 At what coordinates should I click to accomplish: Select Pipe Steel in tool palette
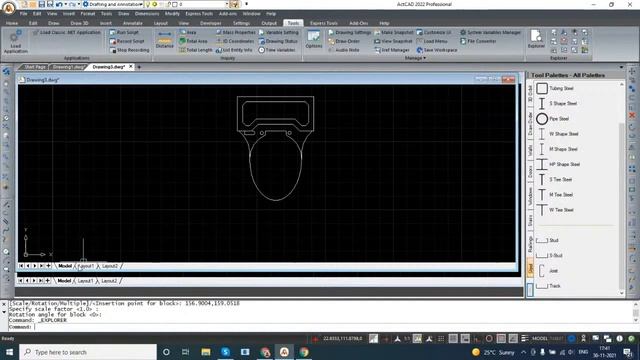click(x=553, y=119)
